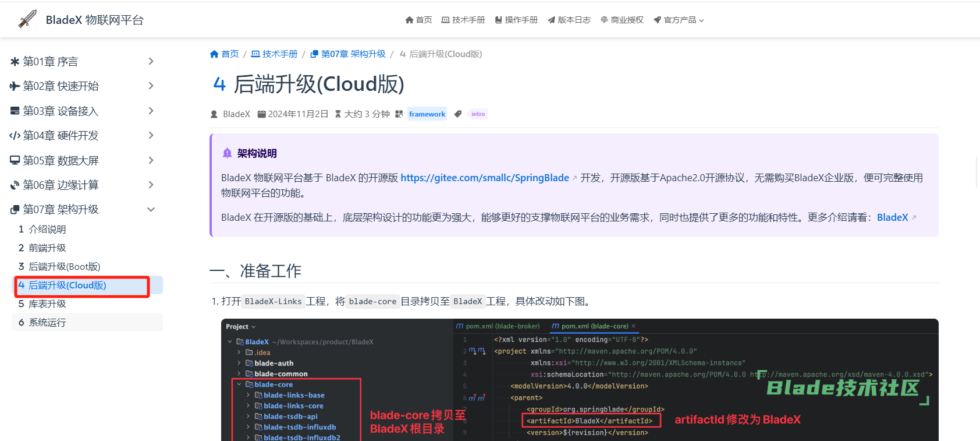This screenshot has width=980, height=441.
Task: Click the 操作手册 book icon in navbar
Action: (x=499, y=20)
